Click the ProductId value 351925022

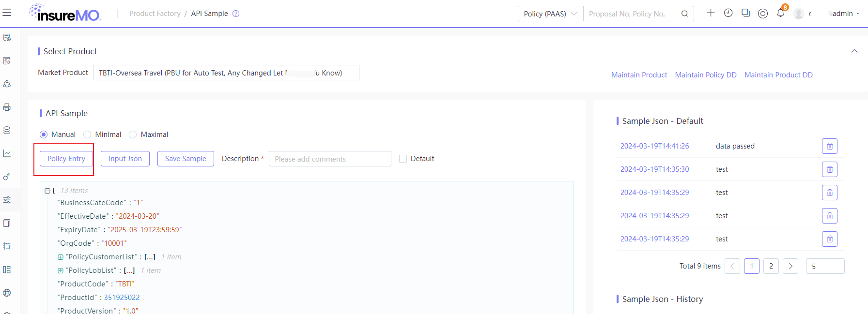pos(122,298)
